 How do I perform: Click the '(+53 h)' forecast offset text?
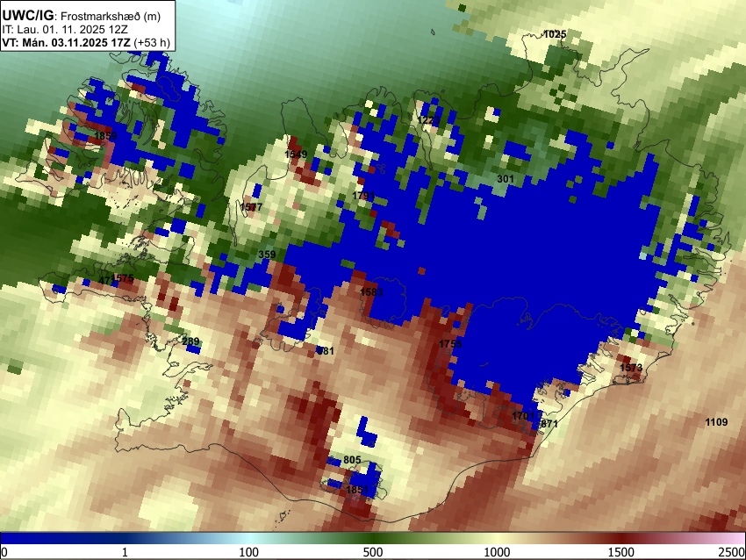[x=152, y=43]
